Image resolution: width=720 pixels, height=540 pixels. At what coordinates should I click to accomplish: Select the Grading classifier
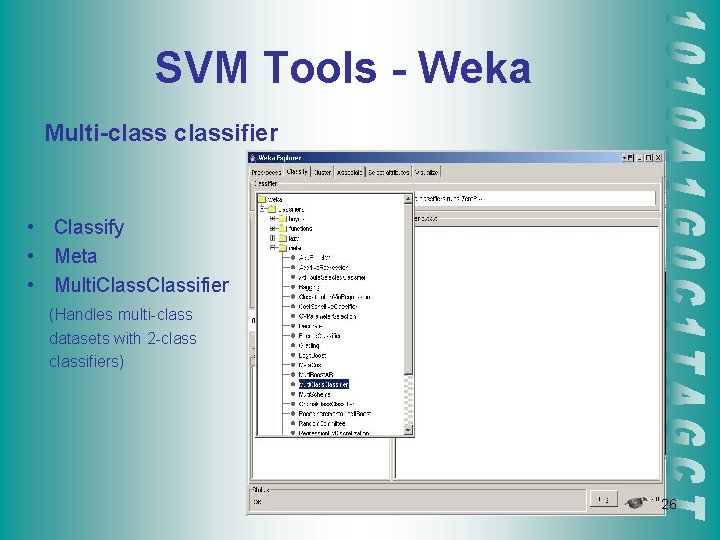(x=309, y=345)
